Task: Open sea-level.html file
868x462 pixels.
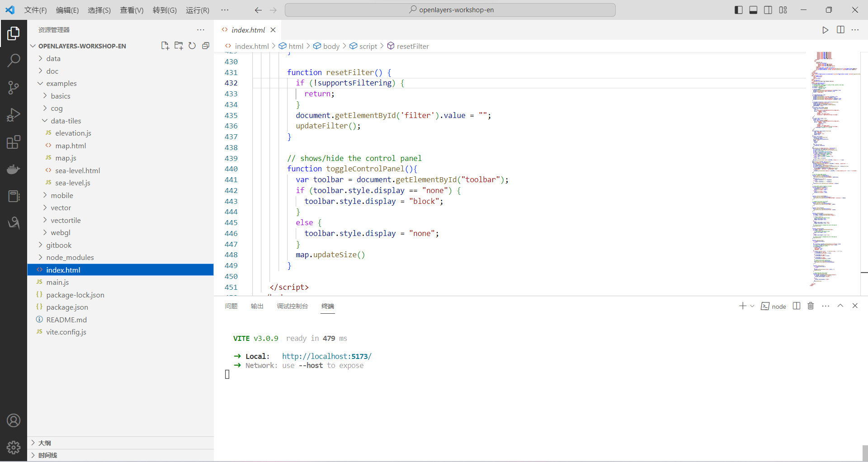Action: [x=120, y=170]
